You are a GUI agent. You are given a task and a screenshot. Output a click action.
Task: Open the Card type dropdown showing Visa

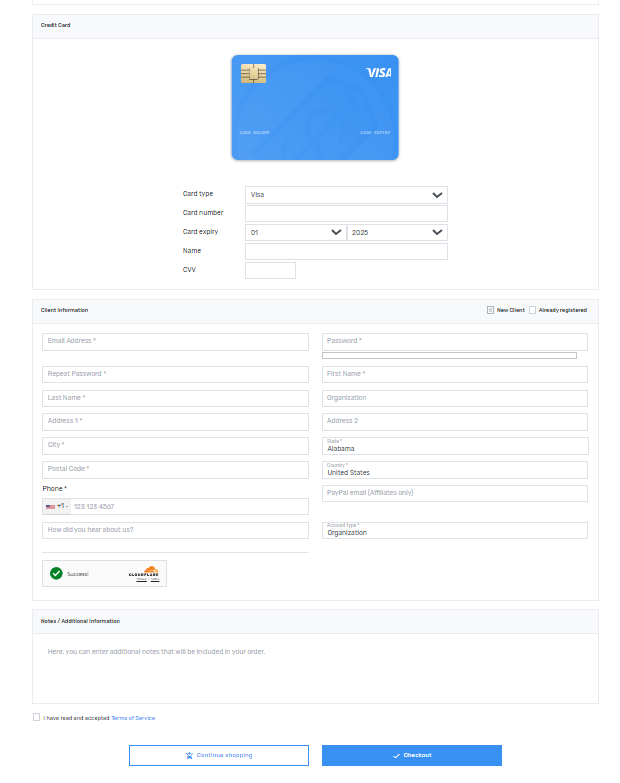click(346, 195)
